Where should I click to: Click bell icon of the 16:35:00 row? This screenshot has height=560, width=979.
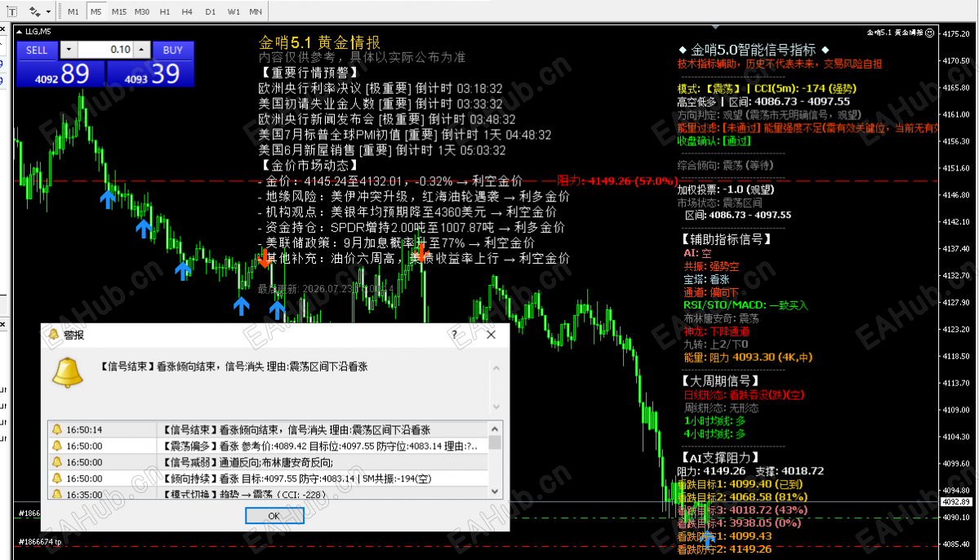click(57, 494)
